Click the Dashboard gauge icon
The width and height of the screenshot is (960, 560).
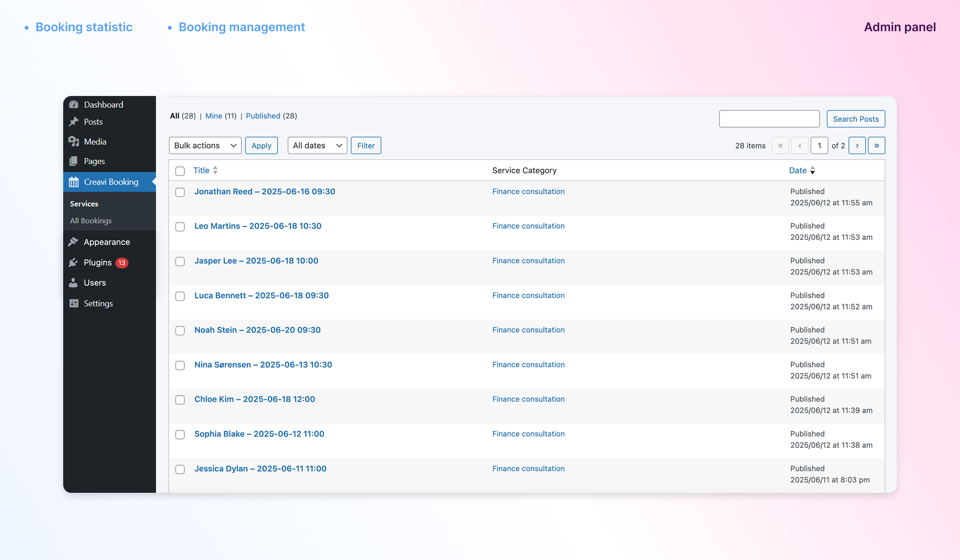pos(74,104)
